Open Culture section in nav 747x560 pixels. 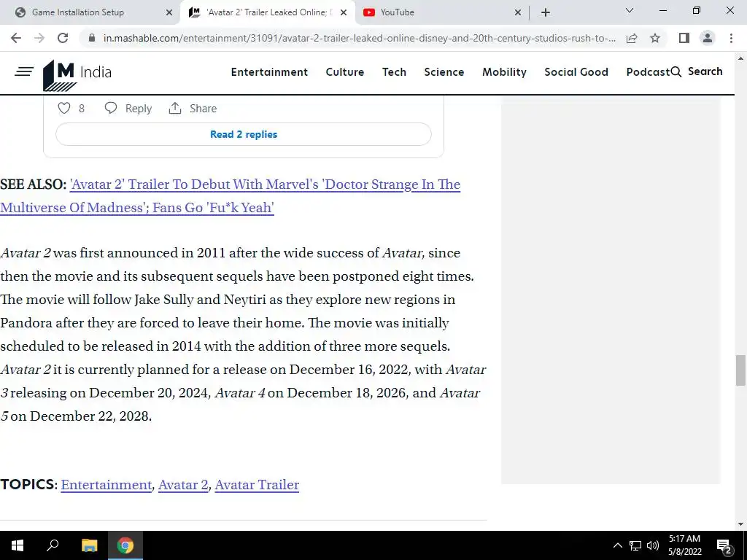pyautogui.click(x=345, y=72)
